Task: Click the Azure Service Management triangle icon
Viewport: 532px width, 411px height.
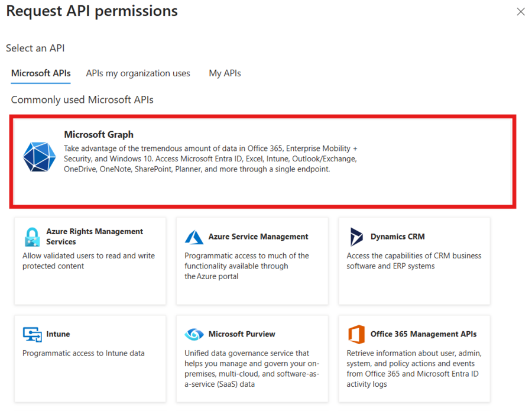Action: point(194,237)
